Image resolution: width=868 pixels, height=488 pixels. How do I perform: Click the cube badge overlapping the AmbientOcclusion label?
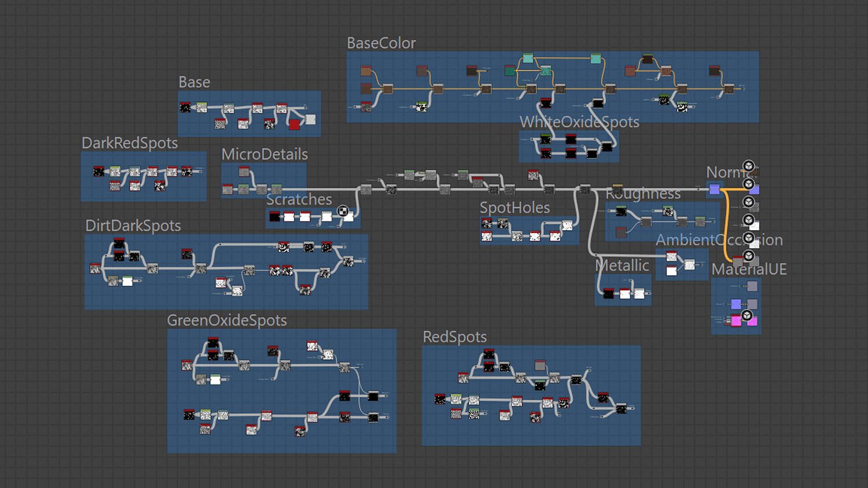[x=749, y=238]
